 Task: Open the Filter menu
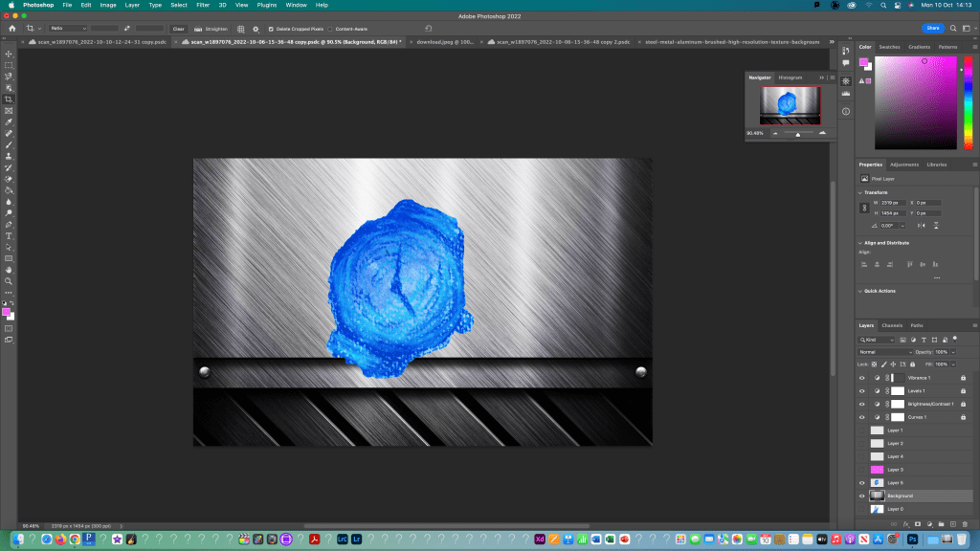coord(201,5)
